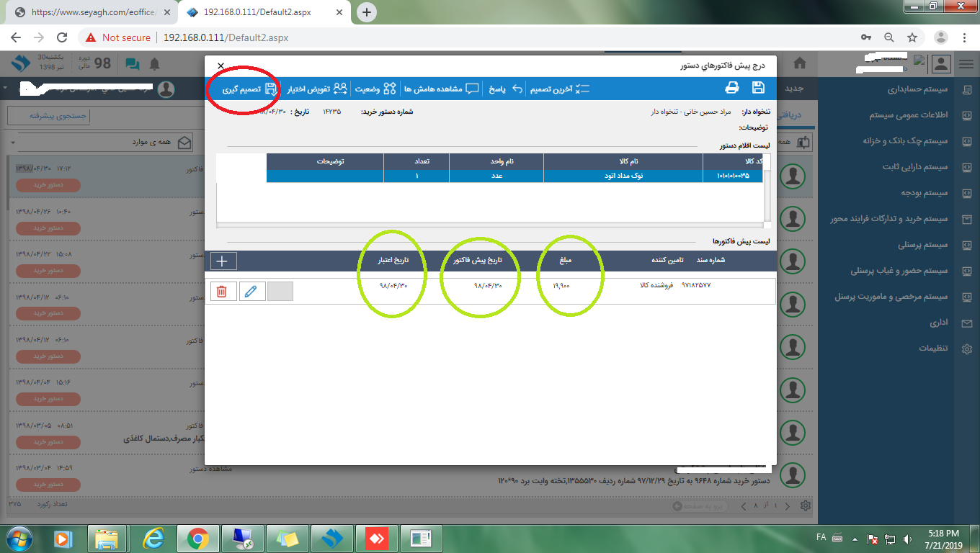Image resolution: width=980 pixels, height=553 pixels.
Task: Open Internet Explorer from the Windows taskbar
Action: coord(152,537)
